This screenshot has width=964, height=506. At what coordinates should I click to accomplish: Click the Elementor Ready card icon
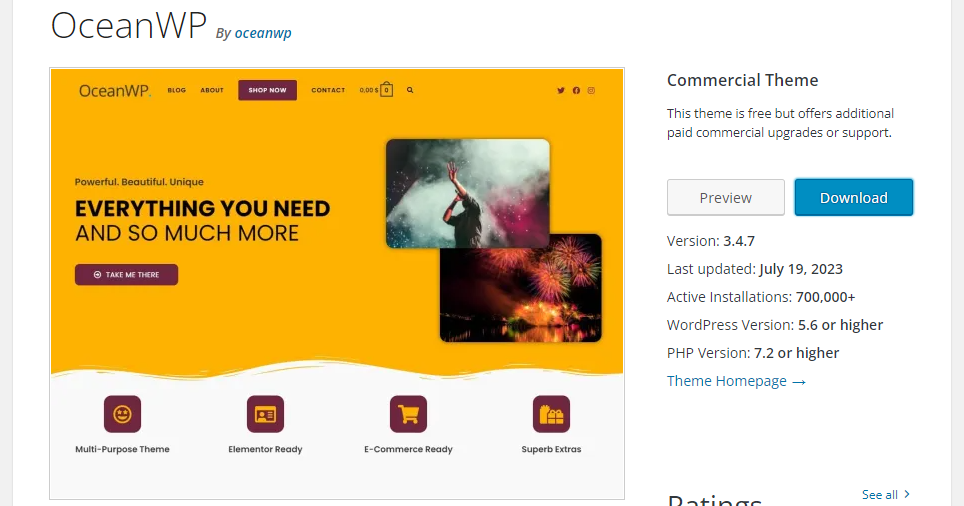[265, 414]
